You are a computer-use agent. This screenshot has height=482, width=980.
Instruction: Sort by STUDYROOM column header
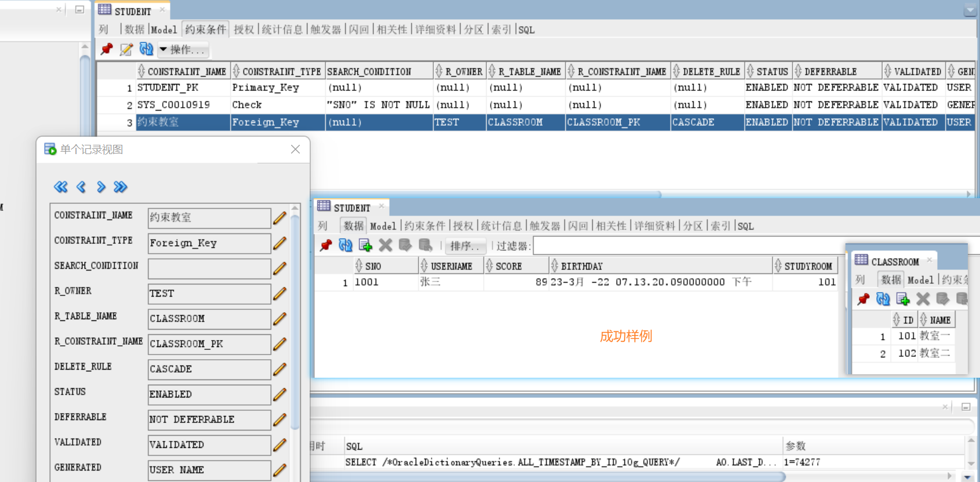click(805, 266)
